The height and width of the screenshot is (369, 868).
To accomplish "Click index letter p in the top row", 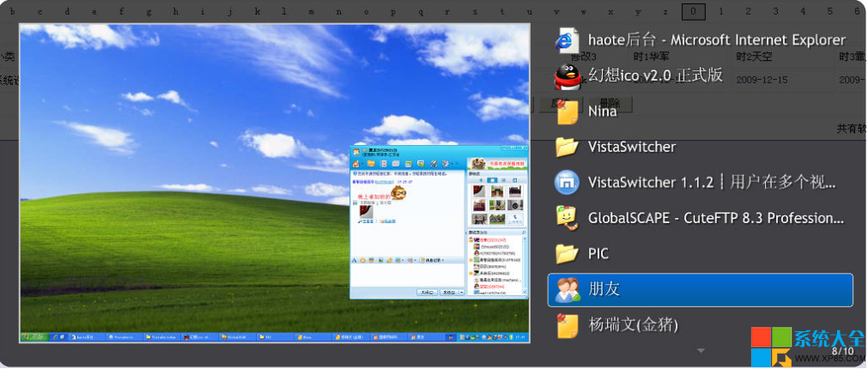I will tap(393, 12).
